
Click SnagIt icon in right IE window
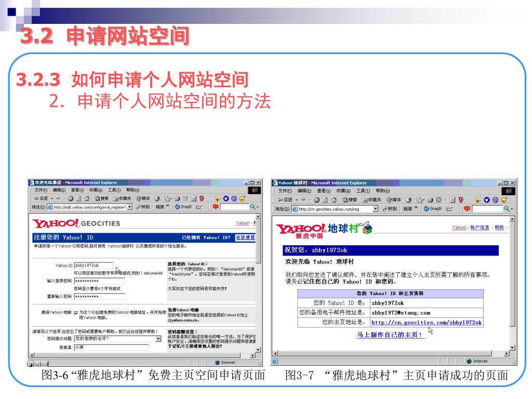(x=433, y=209)
